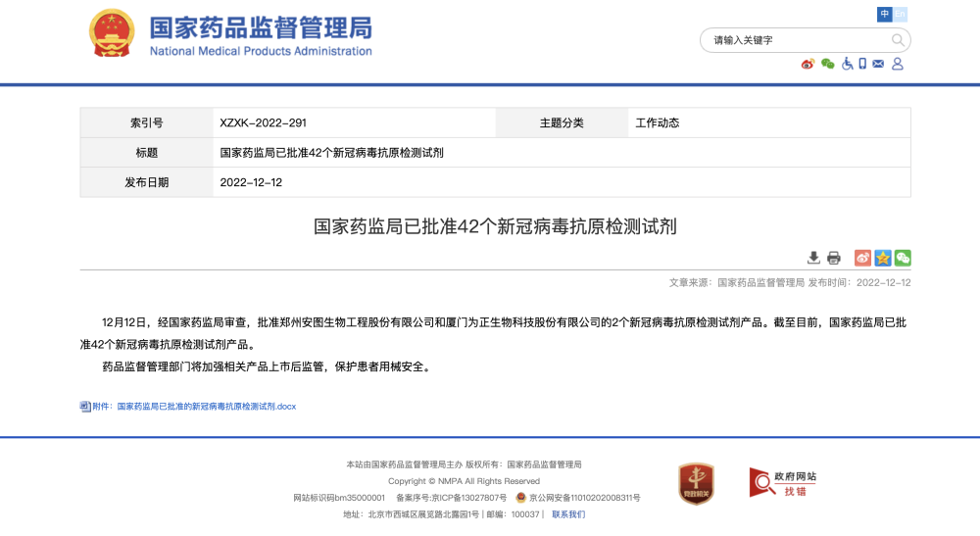Open 京公网安备11010202008311号 link

pos(584,497)
